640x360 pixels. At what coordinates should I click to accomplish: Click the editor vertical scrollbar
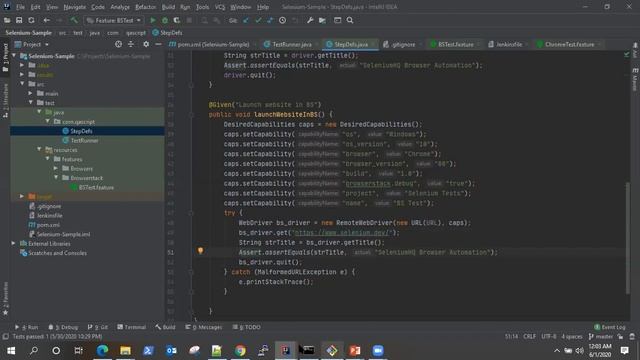pos(628,238)
